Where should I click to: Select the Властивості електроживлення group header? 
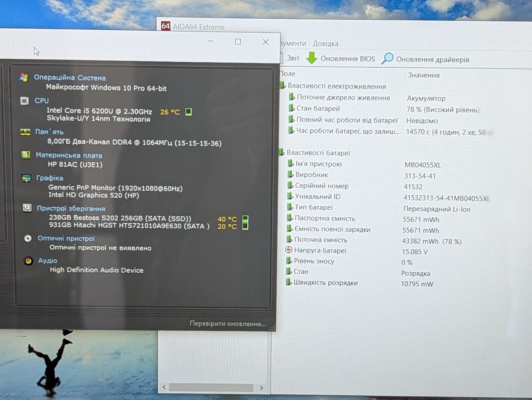[337, 86]
